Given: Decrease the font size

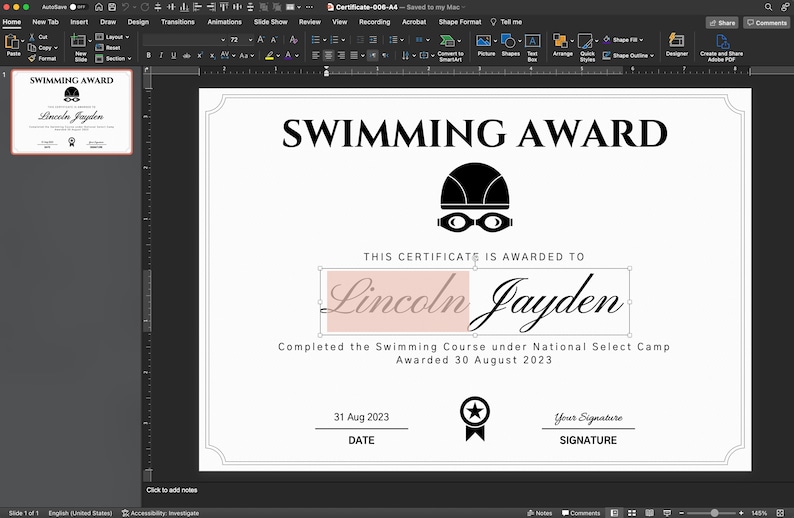Looking at the screenshot, I should coord(274,39).
